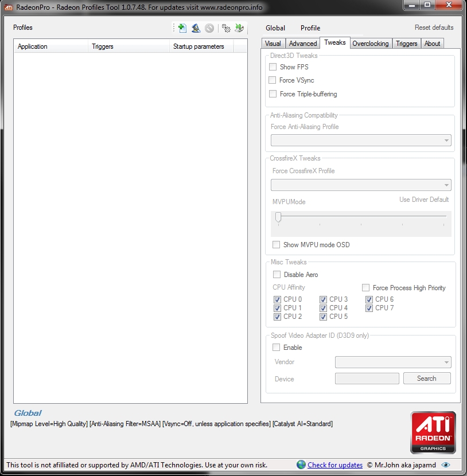The height and width of the screenshot is (476, 467).
Task: Click the Search button for Device
Action: 427,379
